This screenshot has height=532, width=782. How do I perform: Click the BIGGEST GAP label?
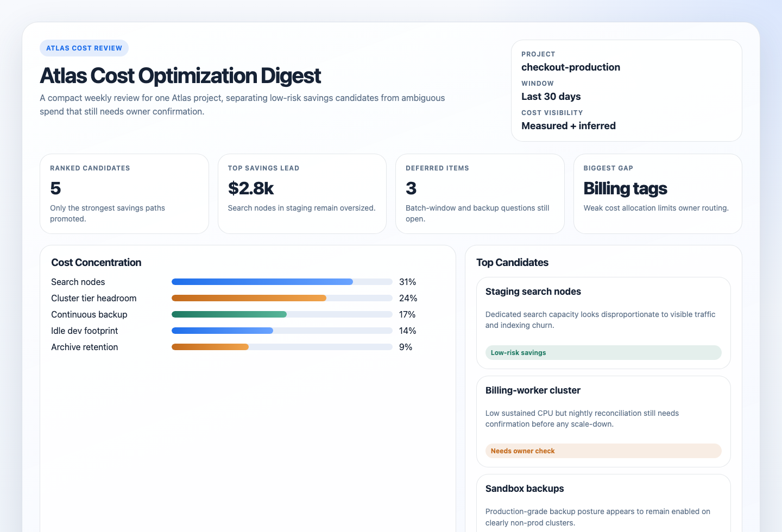[608, 168]
